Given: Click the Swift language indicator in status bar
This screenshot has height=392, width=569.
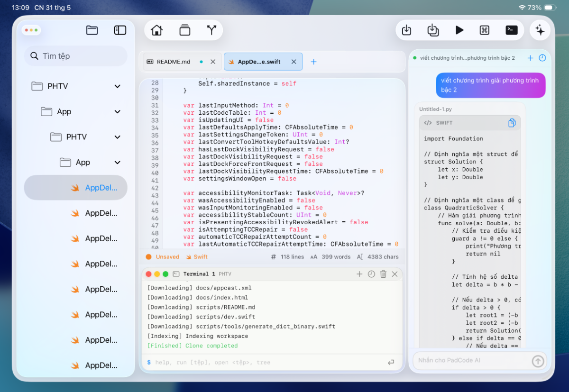Looking at the screenshot, I should pos(197,257).
